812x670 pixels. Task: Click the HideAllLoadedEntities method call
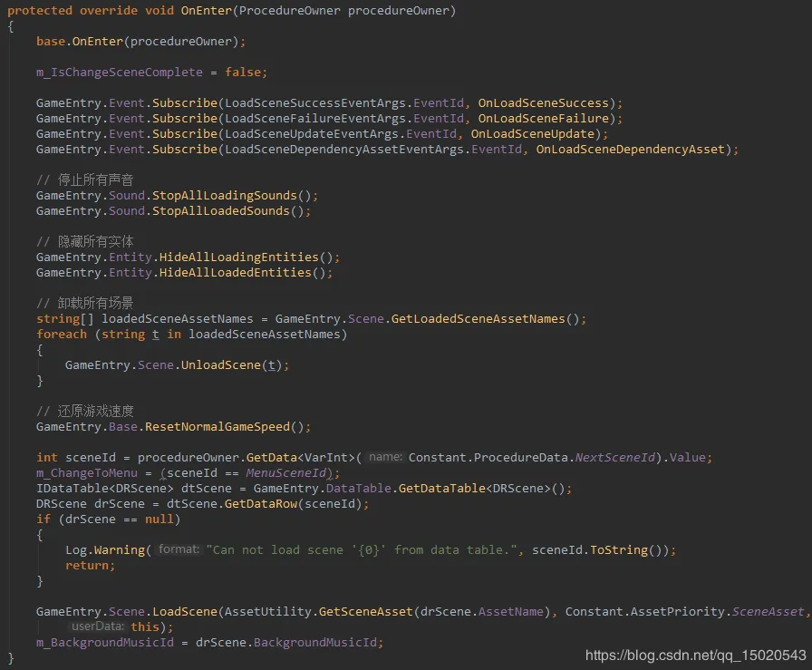click(235, 273)
